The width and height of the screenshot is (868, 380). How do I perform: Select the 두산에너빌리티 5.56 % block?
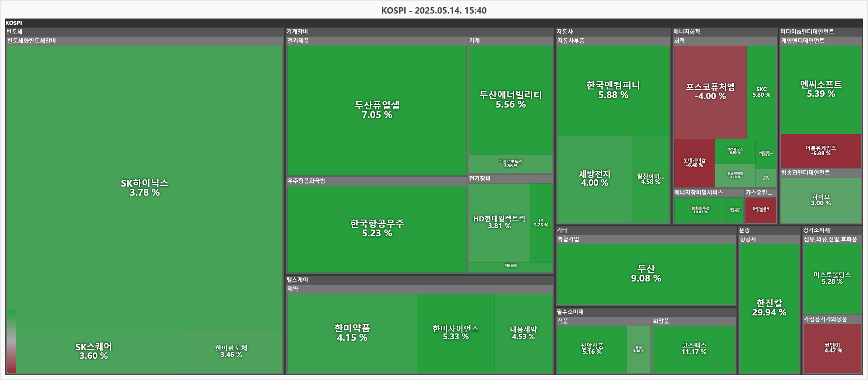(511, 100)
